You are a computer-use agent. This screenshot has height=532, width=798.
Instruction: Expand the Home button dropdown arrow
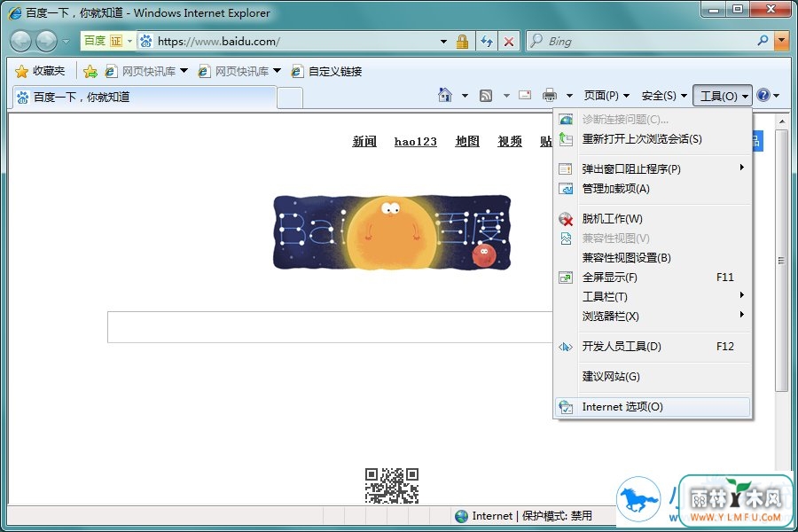pyautogui.click(x=465, y=95)
